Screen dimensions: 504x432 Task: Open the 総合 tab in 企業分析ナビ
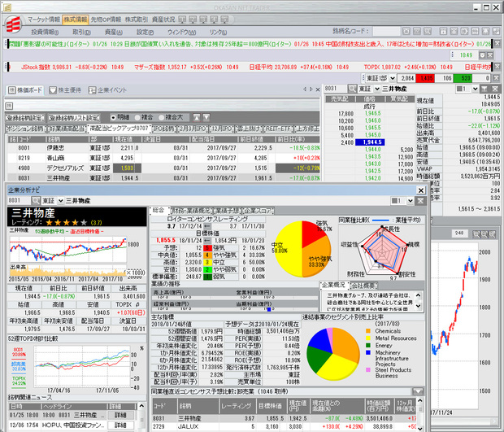159,211
